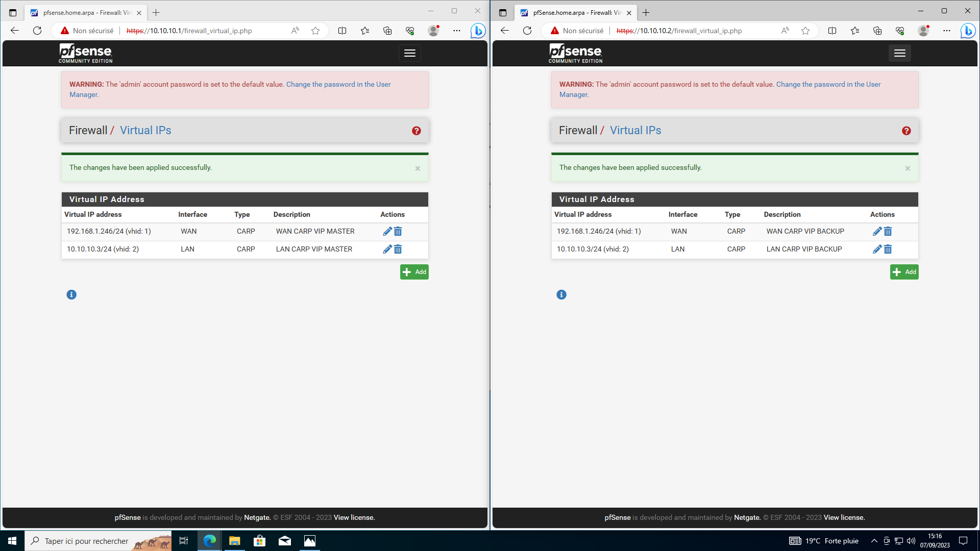Expand hamburger menu on right pfSense page
Viewport: 980px width, 551px height.
pyautogui.click(x=899, y=53)
